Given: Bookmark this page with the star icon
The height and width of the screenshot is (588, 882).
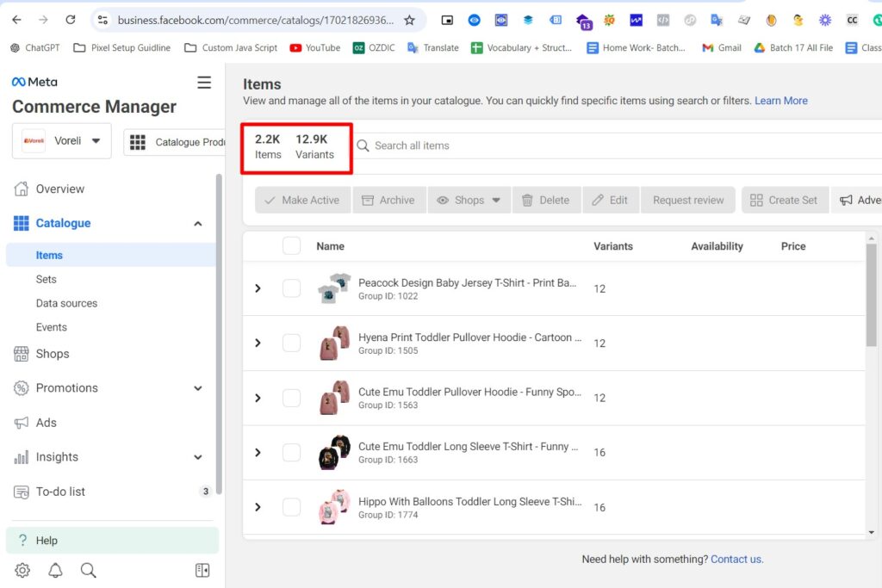Looking at the screenshot, I should pos(409,21).
